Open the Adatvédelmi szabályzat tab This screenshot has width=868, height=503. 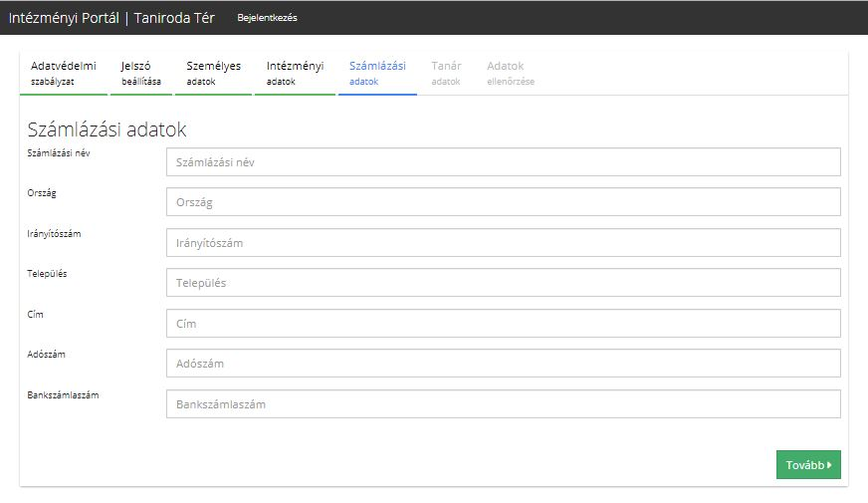[63, 73]
